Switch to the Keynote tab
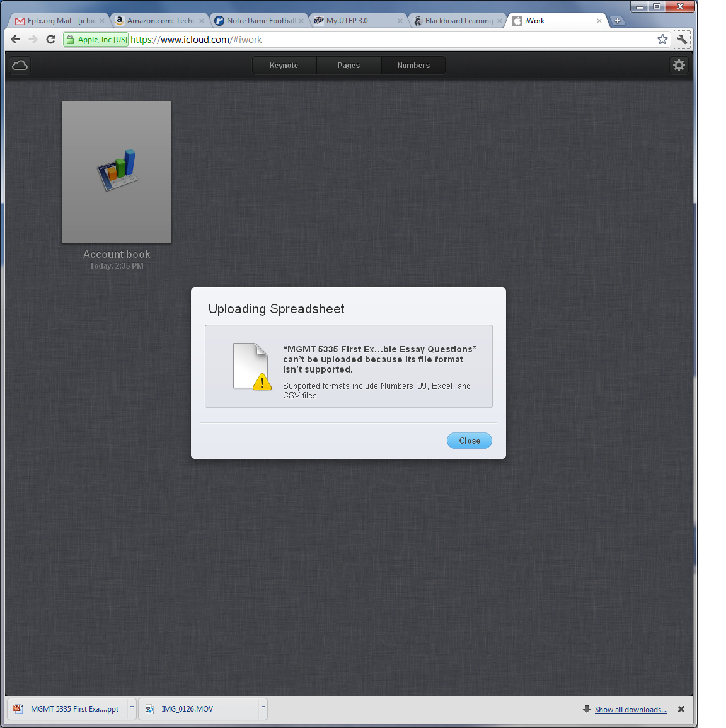The width and height of the screenshot is (726, 728). click(x=284, y=65)
